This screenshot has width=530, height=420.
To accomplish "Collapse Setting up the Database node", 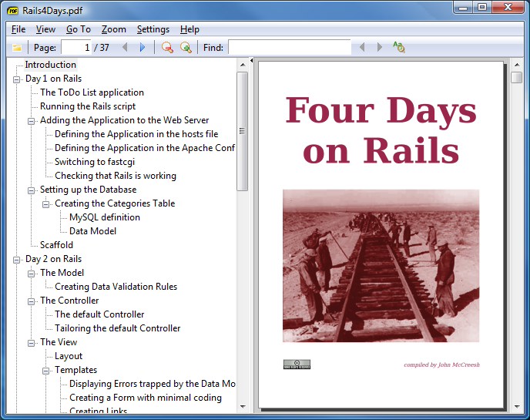I will pyautogui.click(x=31, y=190).
